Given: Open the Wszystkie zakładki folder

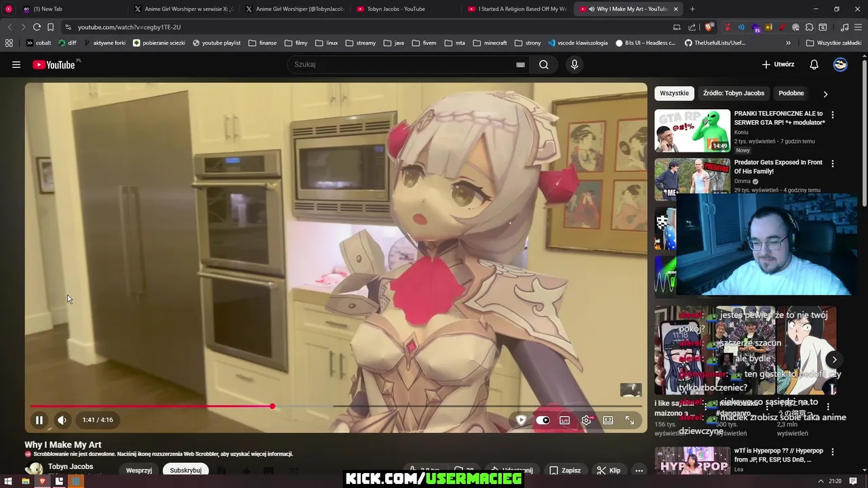Looking at the screenshot, I should 833,43.
